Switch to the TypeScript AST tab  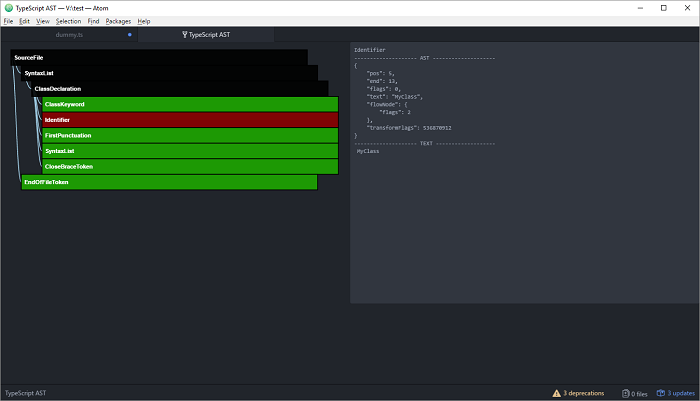[x=206, y=34]
